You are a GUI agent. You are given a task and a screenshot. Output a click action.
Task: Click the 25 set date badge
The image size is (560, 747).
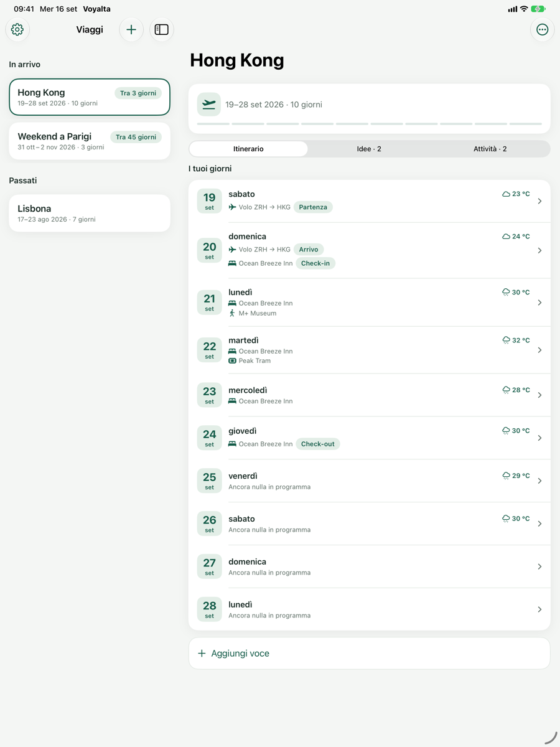[x=209, y=481]
